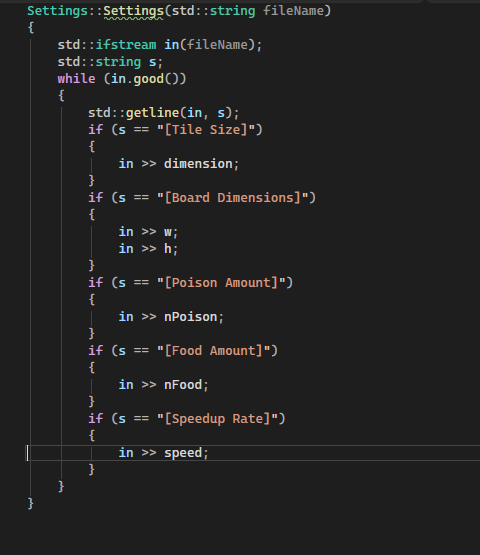Click the speed variable on the highlighted line
480x555 pixels.
(x=183, y=453)
